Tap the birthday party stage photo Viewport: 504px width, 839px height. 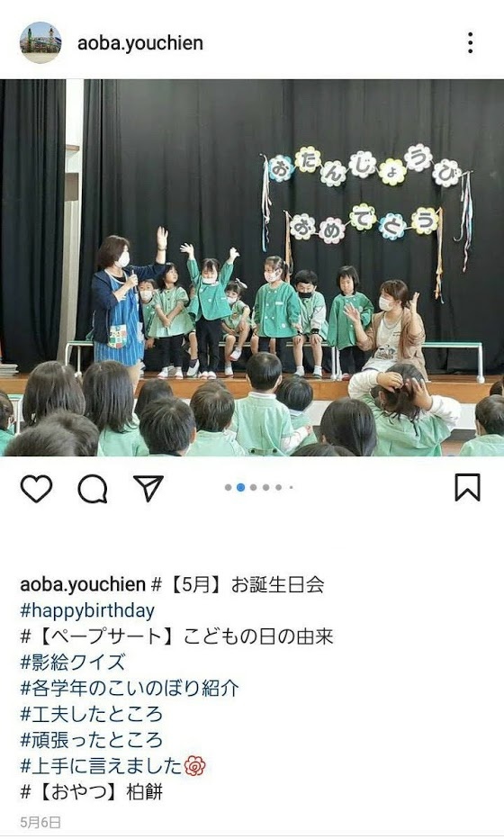[x=252, y=267]
